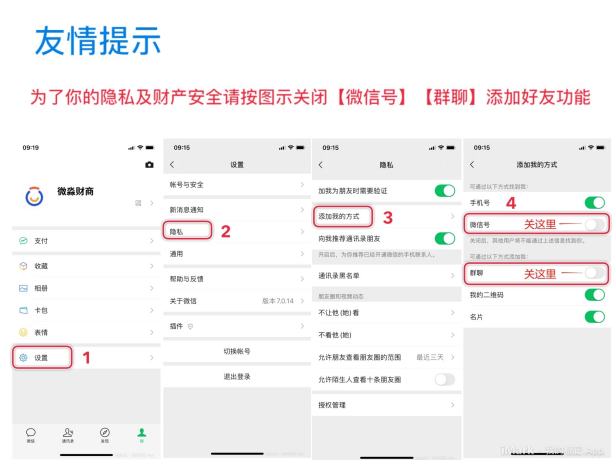The height and width of the screenshot is (460, 614).
Task: Click the chevron on the 相册 row
Action: click(152, 288)
